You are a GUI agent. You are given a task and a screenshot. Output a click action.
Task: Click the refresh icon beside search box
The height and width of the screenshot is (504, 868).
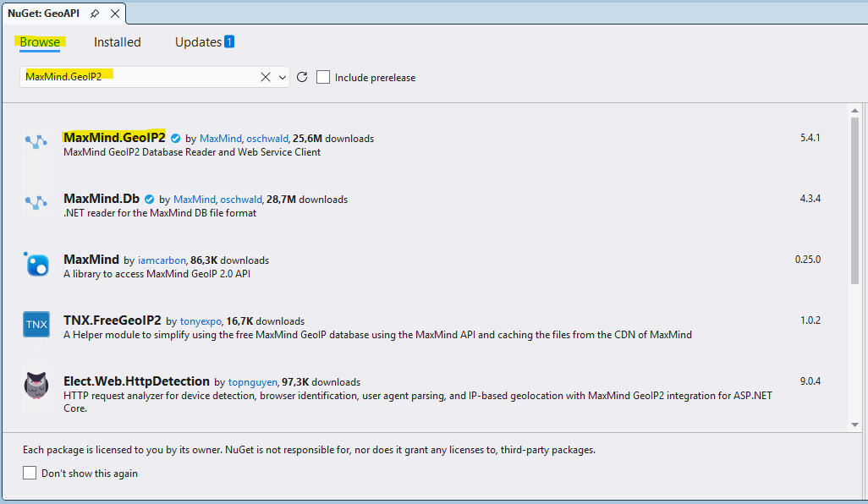[302, 77]
